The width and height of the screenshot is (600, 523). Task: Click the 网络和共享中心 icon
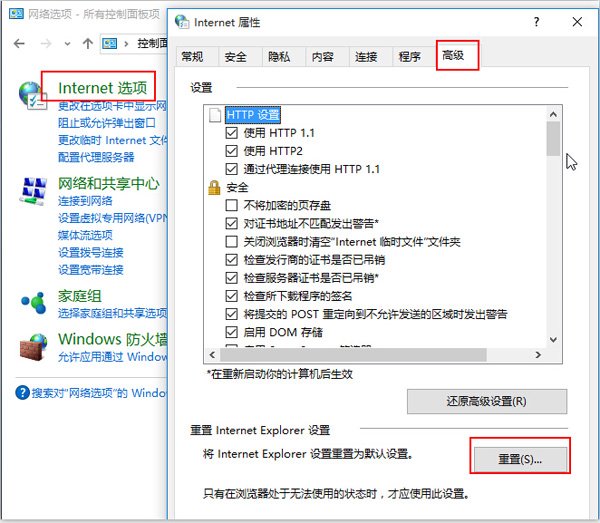[33, 191]
